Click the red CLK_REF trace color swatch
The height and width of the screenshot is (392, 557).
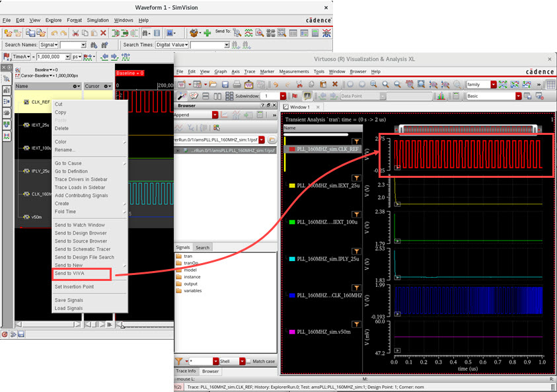[x=291, y=150]
